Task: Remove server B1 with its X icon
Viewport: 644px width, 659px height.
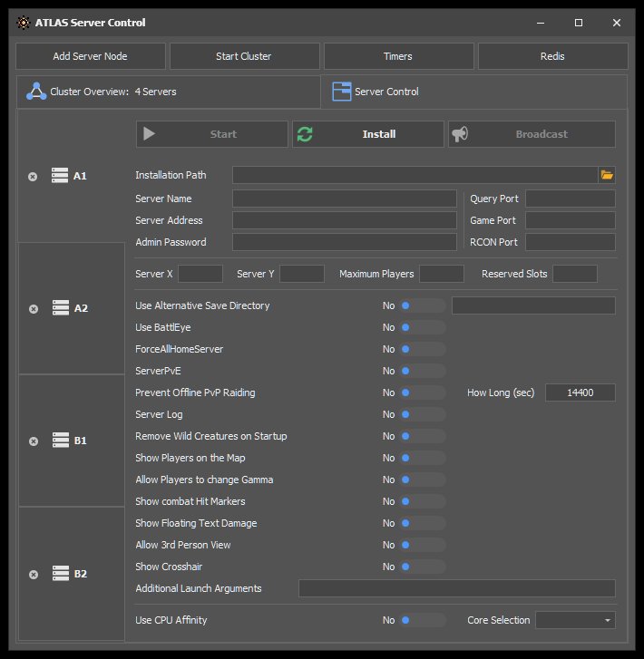Action: point(34,441)
